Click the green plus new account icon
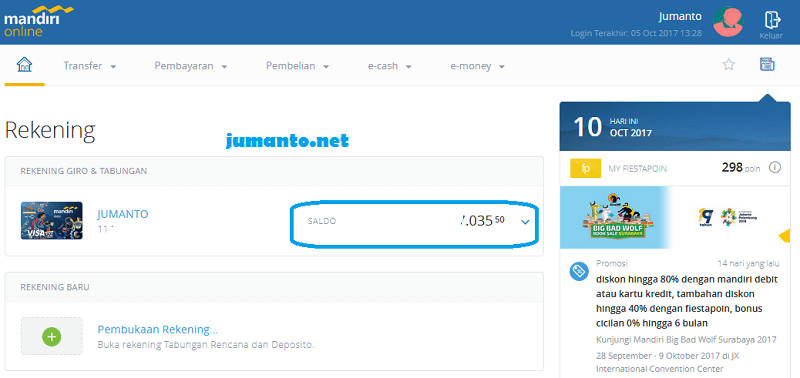 click(x=52, y=336)
